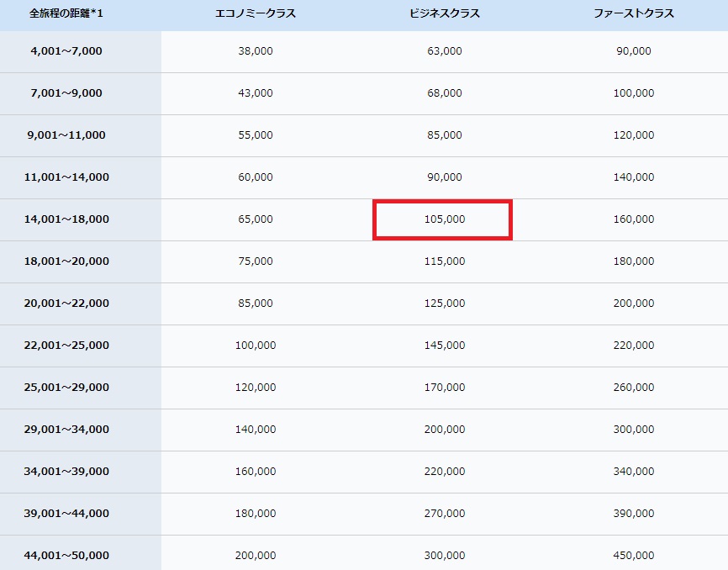Viewport: 728px width, 570px height.
Task: Click the 340,000 first class value
Action: click(x=634, y=471)
